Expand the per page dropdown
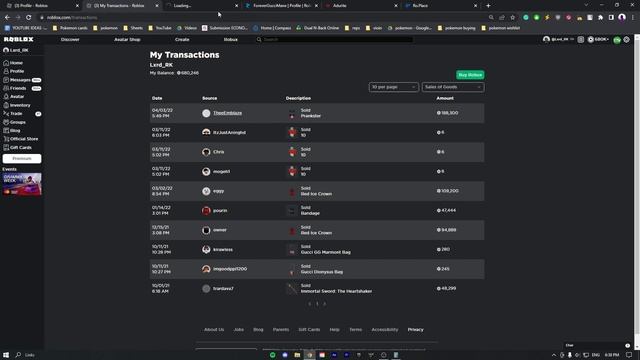This screenshot has height=360, width=640. (393, 87)
